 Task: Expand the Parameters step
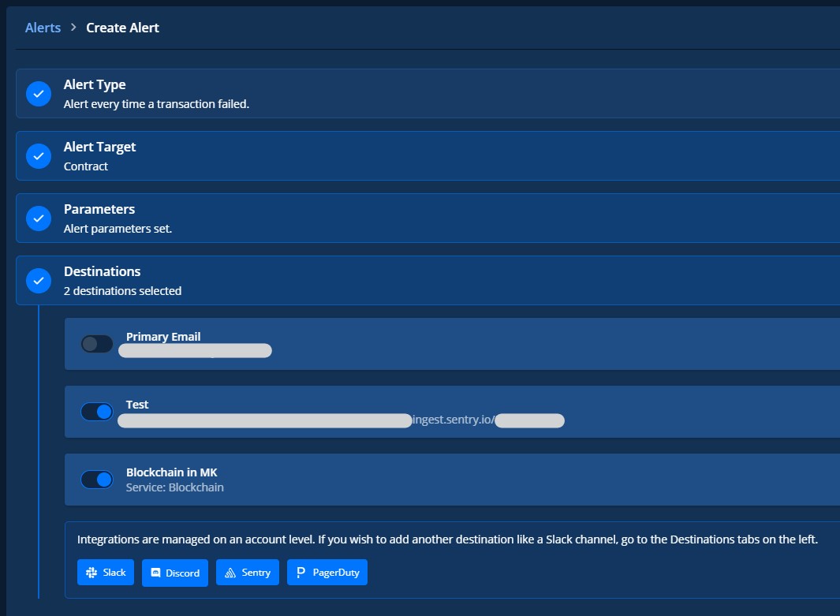[x=428, y=218]
